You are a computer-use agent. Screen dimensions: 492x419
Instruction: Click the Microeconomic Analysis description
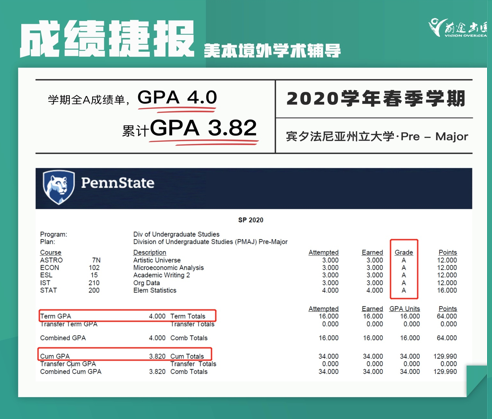[168, 268]
